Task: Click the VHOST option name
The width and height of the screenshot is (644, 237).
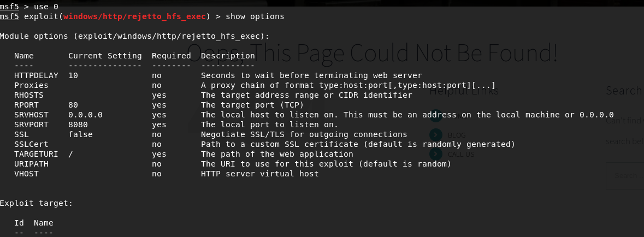Action: [x=26, y=174]
